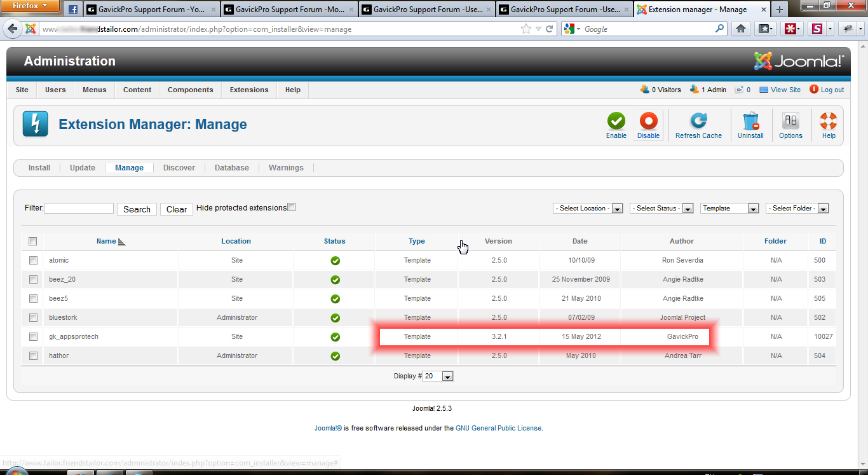Click the Refresh Cache icon

pos(698,121)
